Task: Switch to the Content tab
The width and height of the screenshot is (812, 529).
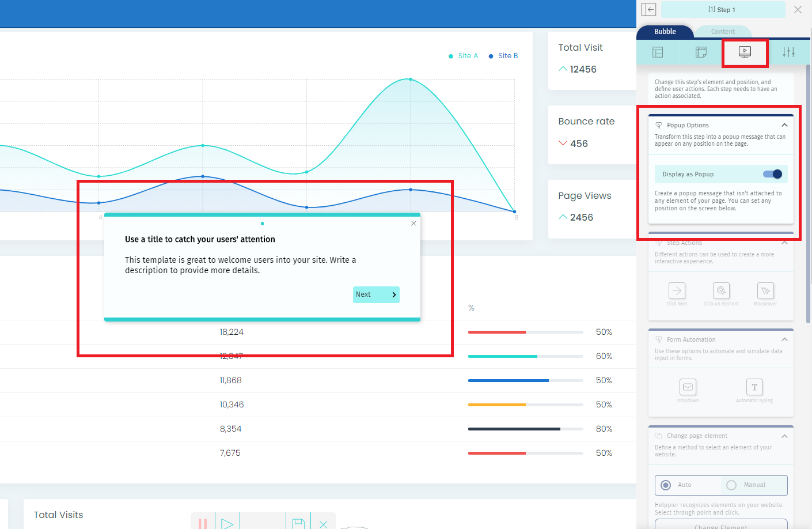Action: (723, 32)
